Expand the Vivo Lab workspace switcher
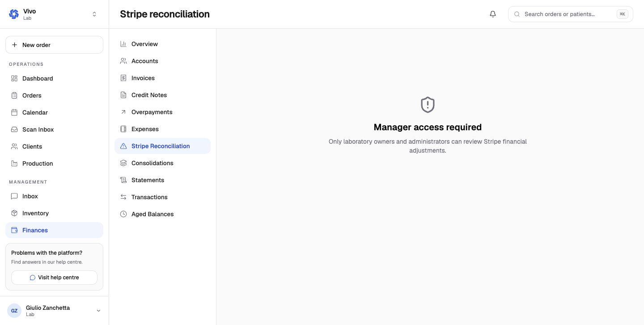 coord(94,14)
